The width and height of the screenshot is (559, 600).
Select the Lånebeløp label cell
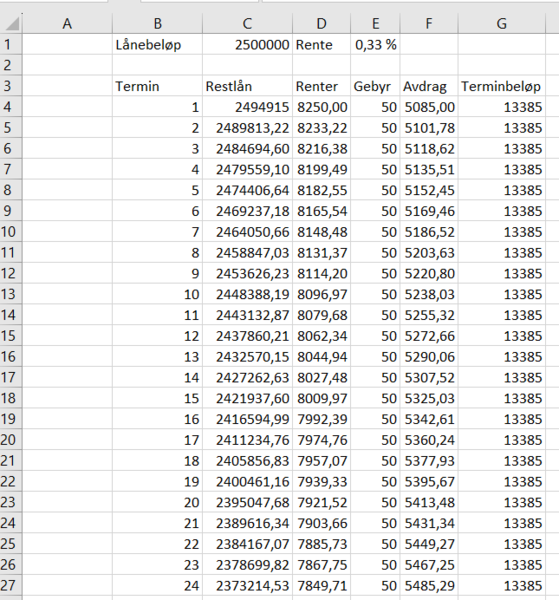click(x=157, y=44)
